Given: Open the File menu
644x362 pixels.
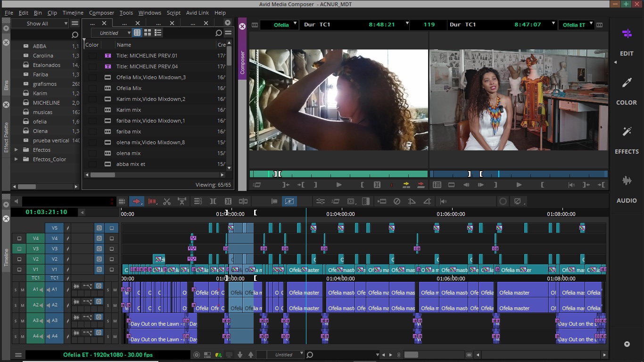Looking at the screenshot, I should 9,13.
